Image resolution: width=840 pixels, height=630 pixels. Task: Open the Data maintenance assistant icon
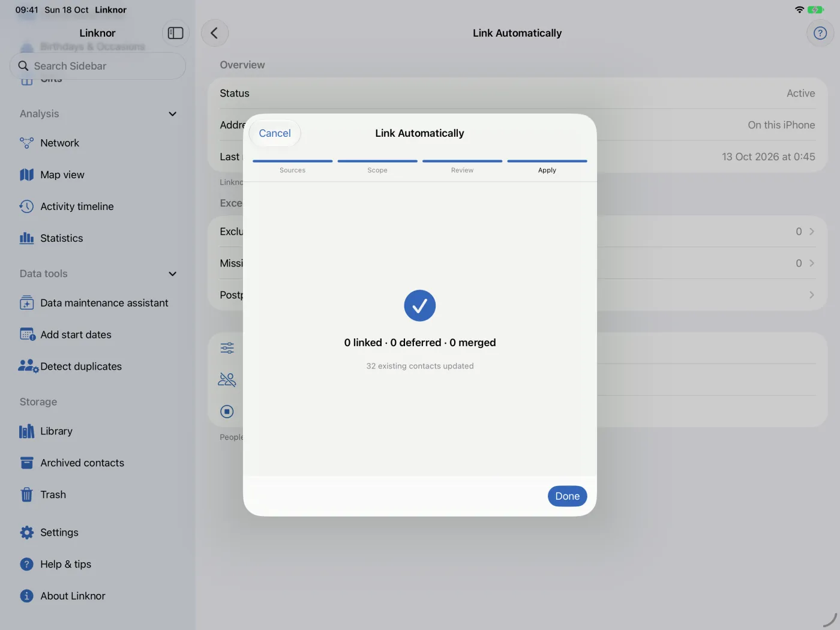tap(26, 303)
